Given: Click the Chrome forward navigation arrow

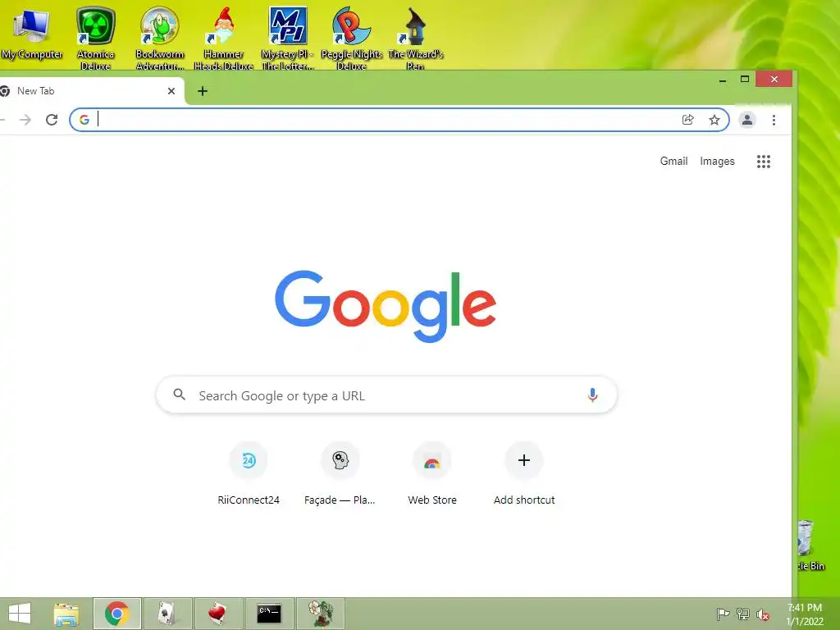Looking at the screenshot, I should (x=25, y=120).
